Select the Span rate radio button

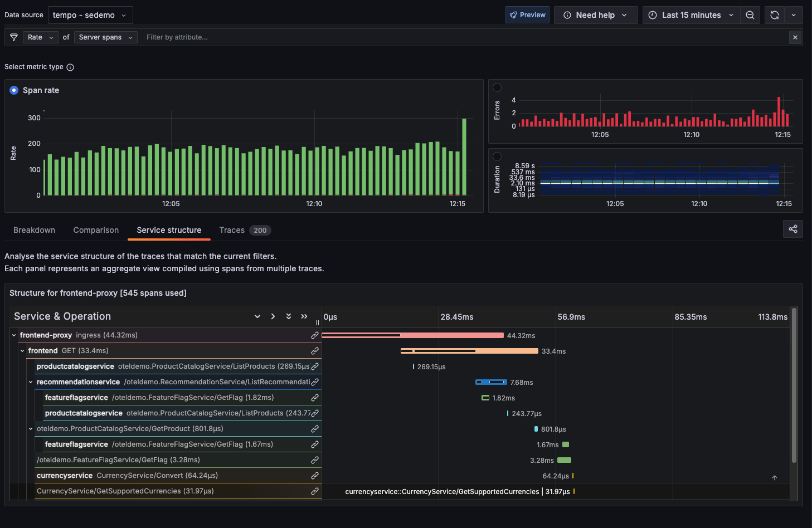click(13, 90)
